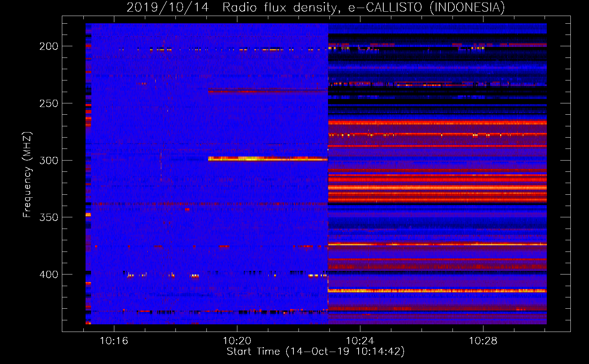Image resolution: width=589 pixels, height=364 pixels.
Task: Click the 200 frequency tick label
Action: coord(49,46)
